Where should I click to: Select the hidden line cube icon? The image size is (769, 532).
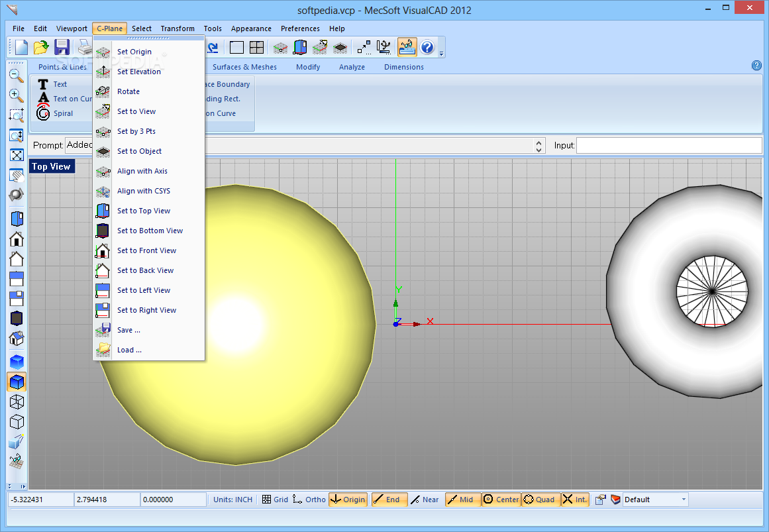click(x=17, y=422)
